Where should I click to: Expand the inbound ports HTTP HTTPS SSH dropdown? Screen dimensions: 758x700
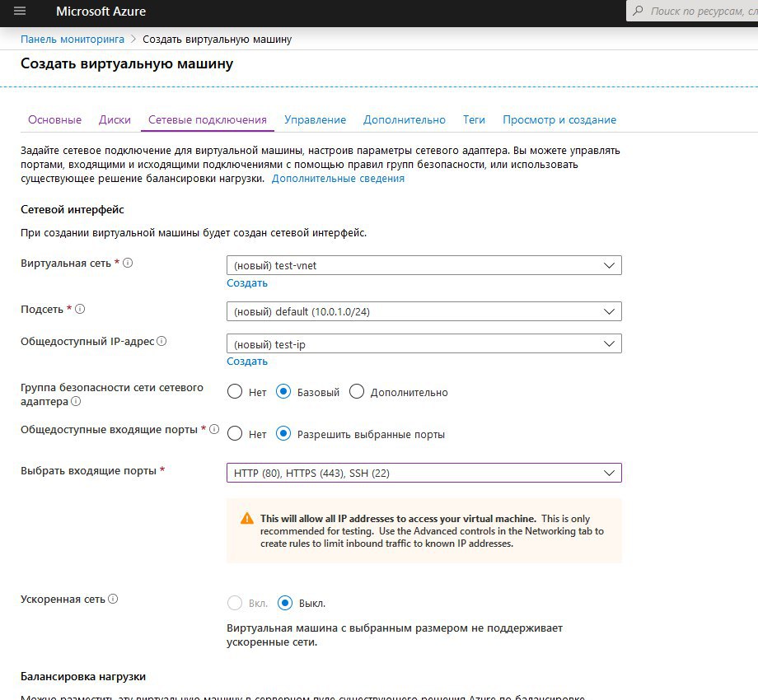point(424,473)
